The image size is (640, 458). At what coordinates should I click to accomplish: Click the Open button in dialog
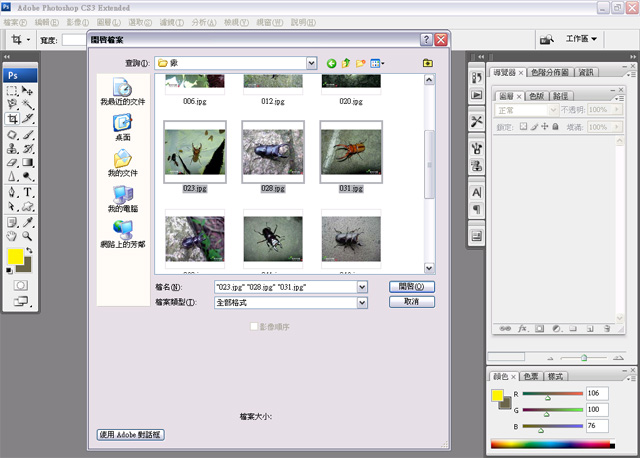411,286
